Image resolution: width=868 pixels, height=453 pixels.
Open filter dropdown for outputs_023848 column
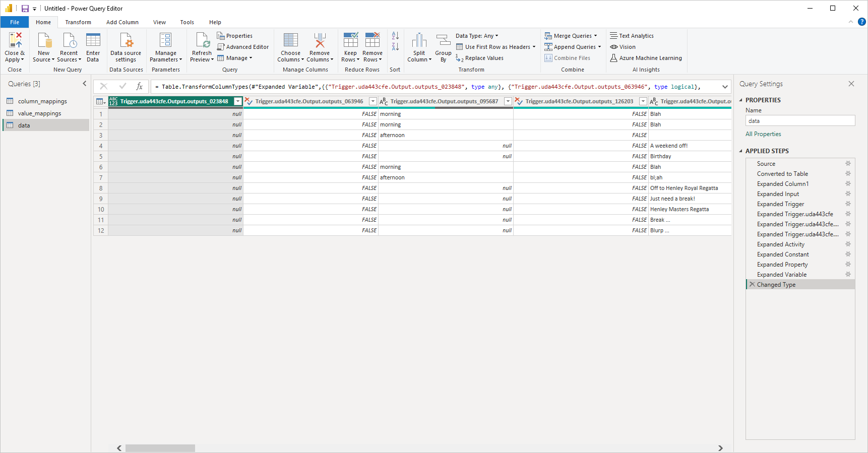coord(238,101)
